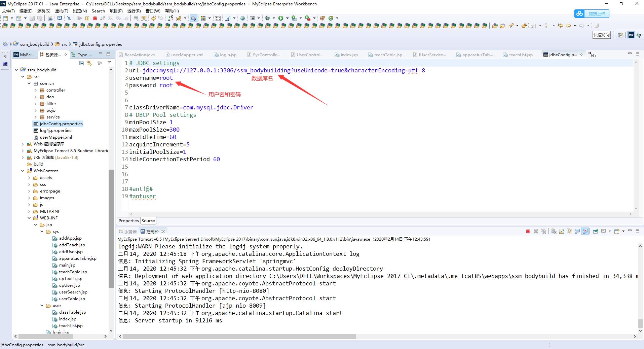The image size is (644, 349).
Task: Stop the server with the console terminate button
Action: pyautogui.click(x=528, y=231)
